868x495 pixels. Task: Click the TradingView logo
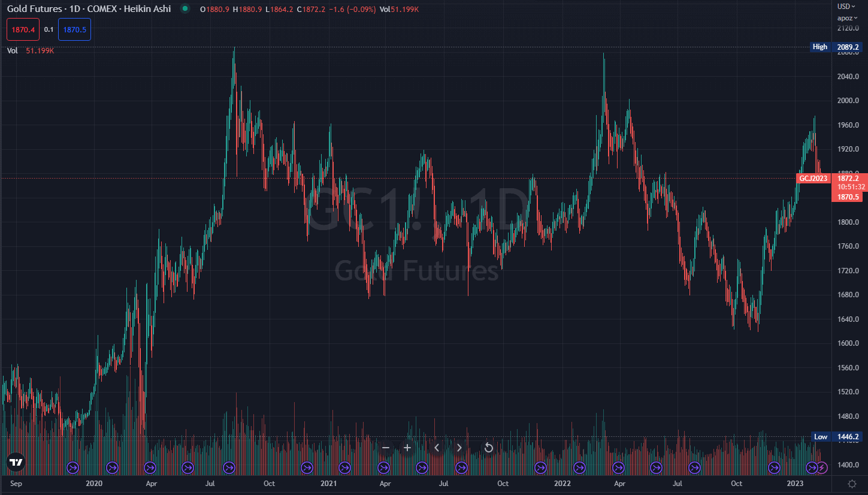point(16,462)
